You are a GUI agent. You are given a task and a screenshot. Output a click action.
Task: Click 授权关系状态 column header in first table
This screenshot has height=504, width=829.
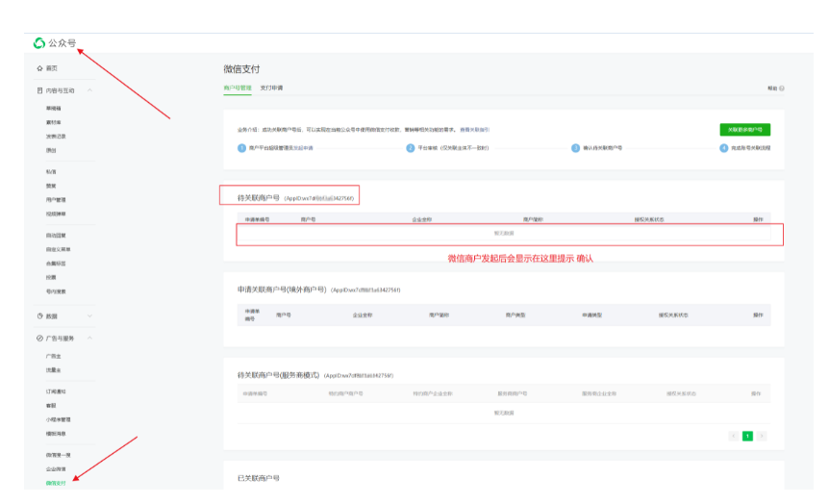pos(649,219)
